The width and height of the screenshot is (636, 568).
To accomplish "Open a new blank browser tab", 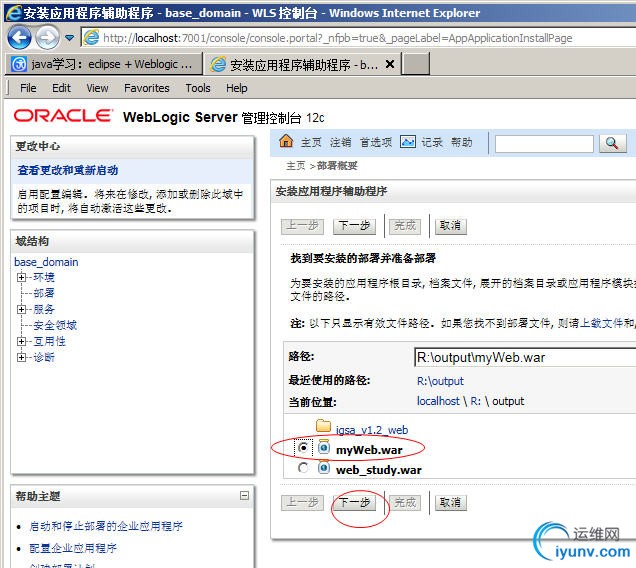I will (x=417, y=64).
